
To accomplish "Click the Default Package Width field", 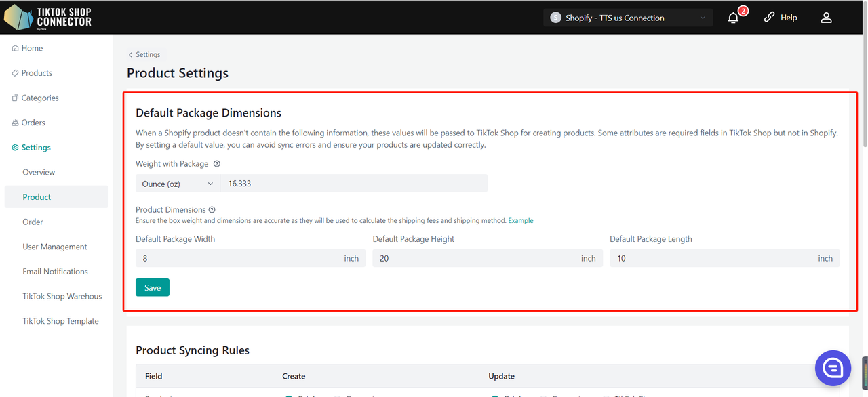I will point(237,258).
